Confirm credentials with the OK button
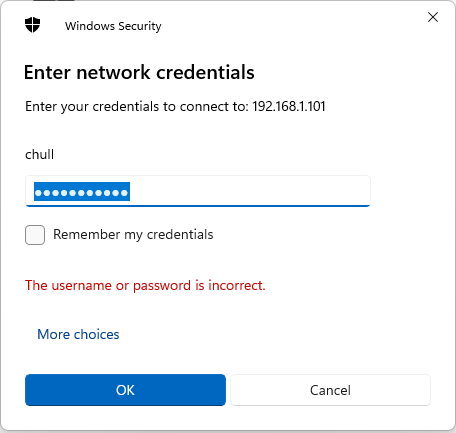The width and height of the screenshot is (456, 433). (x=125, y=390)
